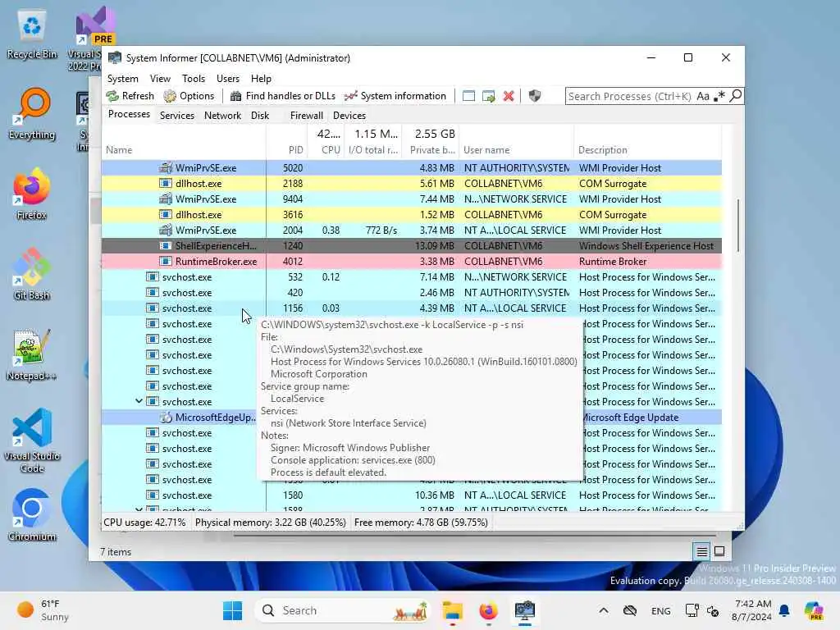Open the Help menu

261,79
